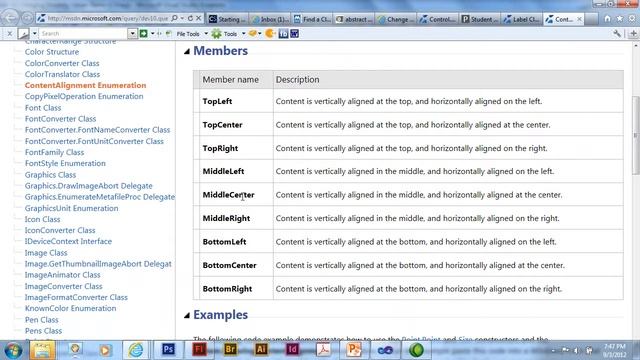Switch to the 'Control...' browser tab

pyautogui.click(x=438, y=19)
